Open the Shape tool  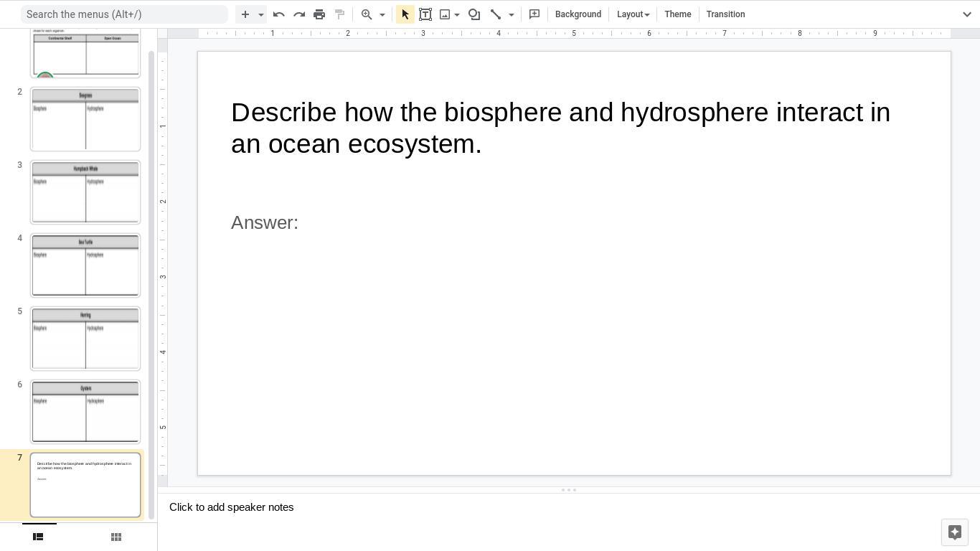[474, 14]
